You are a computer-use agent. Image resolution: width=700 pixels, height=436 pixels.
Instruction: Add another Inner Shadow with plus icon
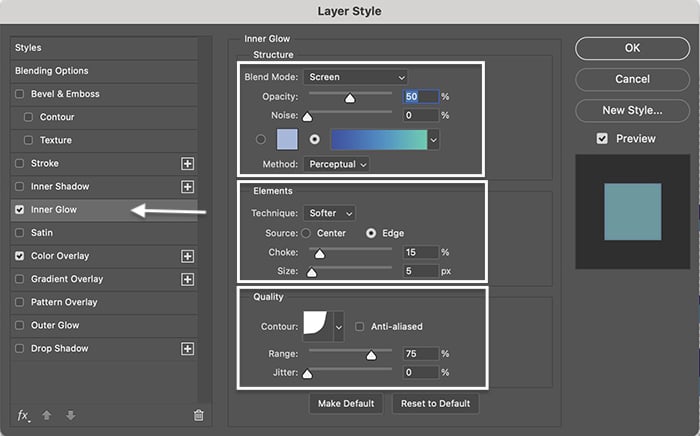point(188,187)
